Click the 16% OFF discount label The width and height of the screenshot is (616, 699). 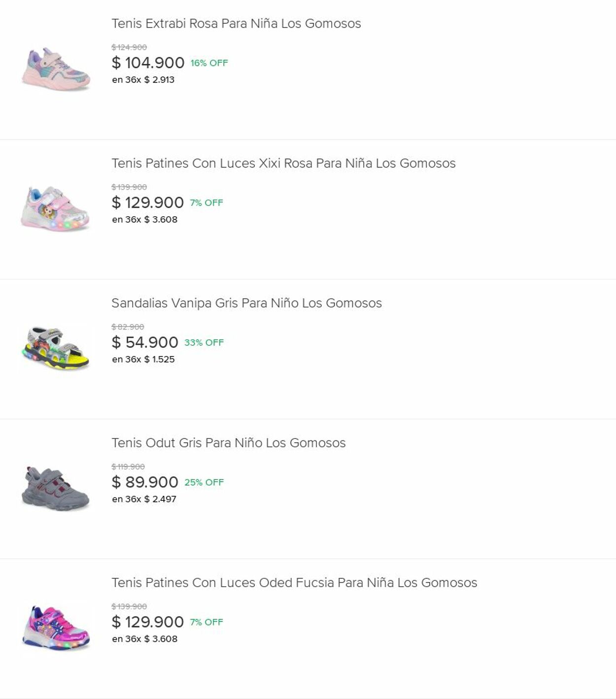coord(209,63)
